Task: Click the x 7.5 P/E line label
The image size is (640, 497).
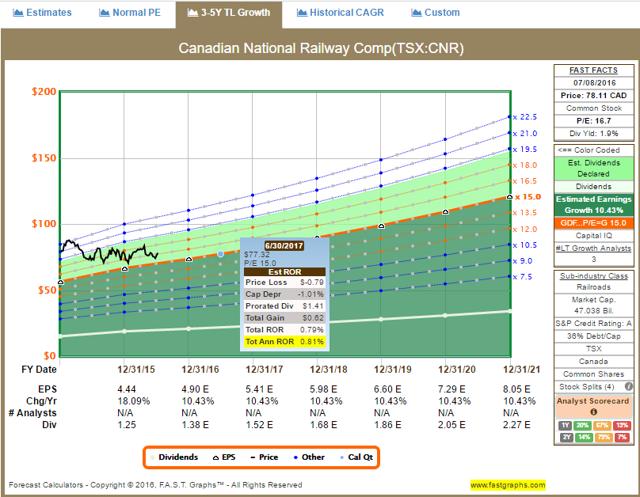Action: [522, 277]
